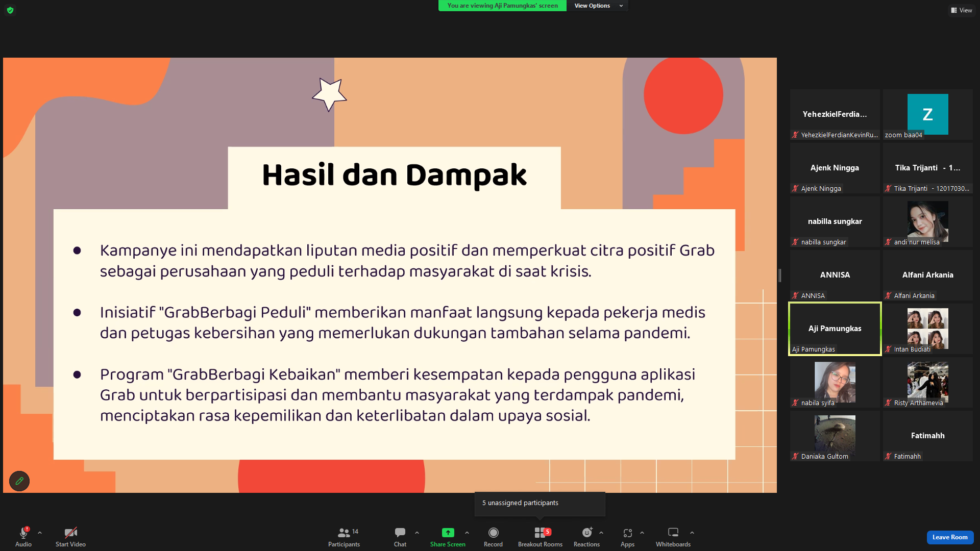Viewport: 980px width, 551px height.
Task: Turn on camera with Start Video
Action: (x=70, y=537)
